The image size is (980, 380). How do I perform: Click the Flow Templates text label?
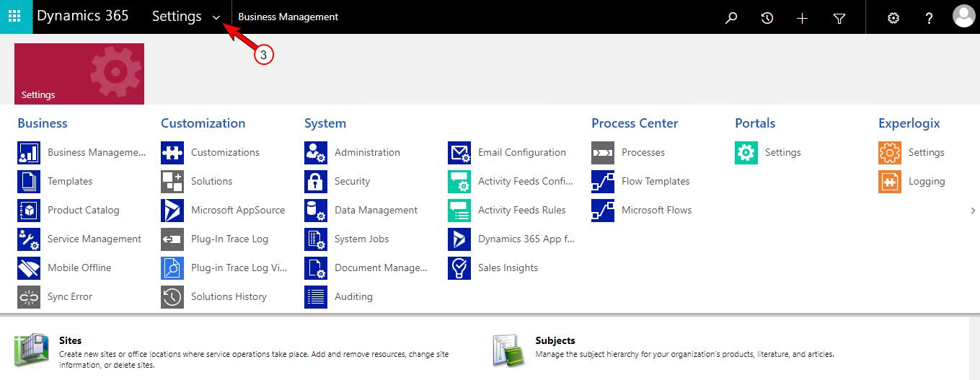point(655,181)
